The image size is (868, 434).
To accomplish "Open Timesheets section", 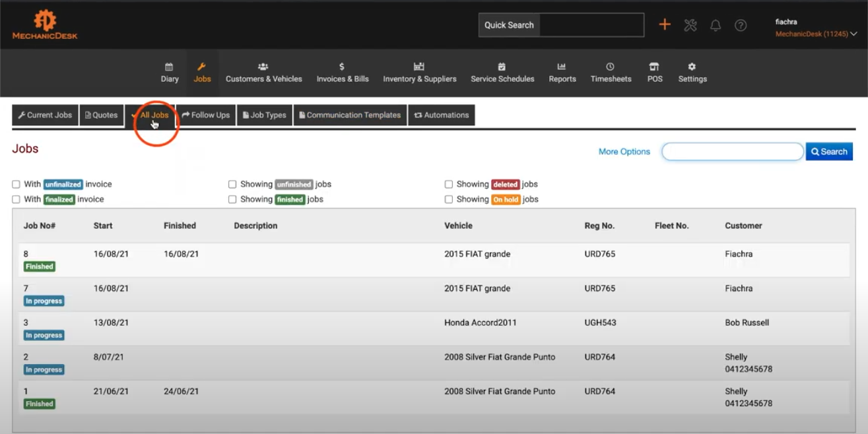I will coord(611,73).
